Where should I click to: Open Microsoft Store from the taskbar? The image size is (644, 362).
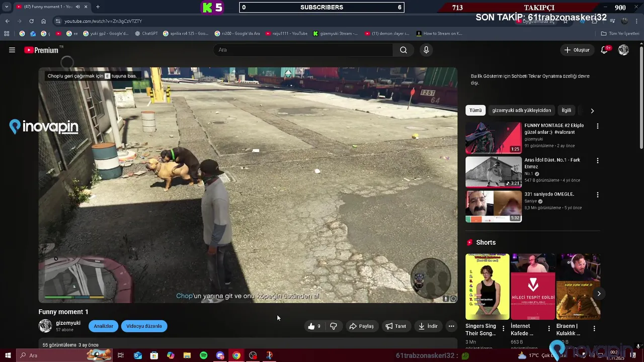tap(154, 355)
